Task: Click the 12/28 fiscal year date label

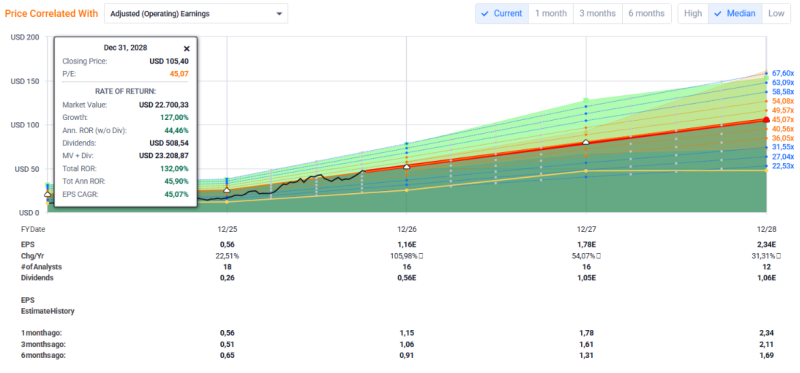Action: tap(766, 230)
